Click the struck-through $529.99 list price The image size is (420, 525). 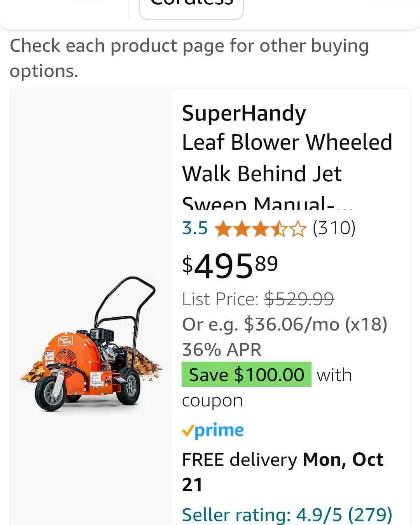pyautogui.click(x=299, y=299)
